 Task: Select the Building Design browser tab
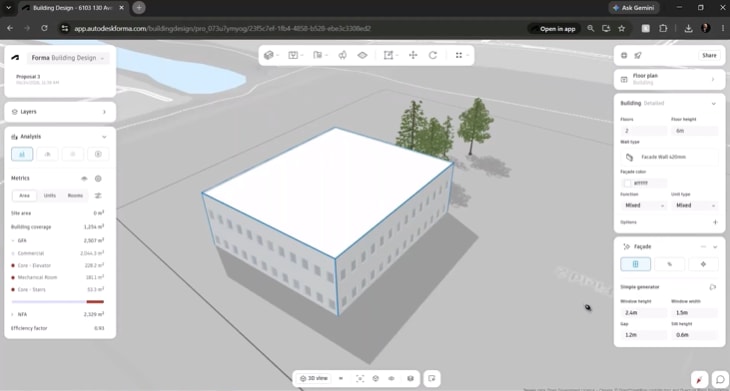coord(74,8)
